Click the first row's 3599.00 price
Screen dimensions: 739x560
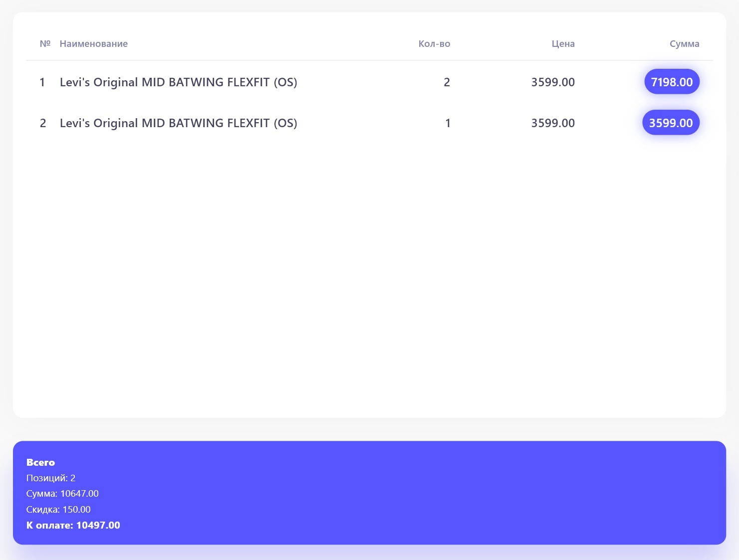[x=552, y=82]
